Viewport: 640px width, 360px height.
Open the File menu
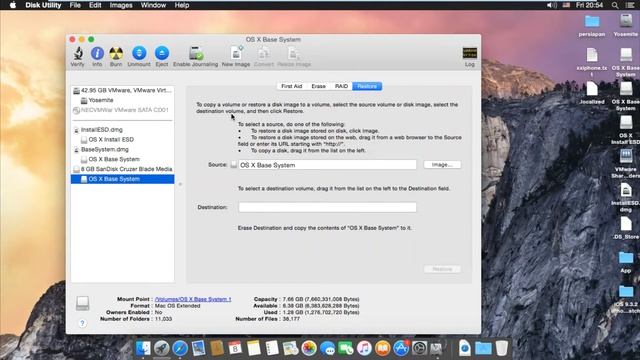[x=75, y=5]
